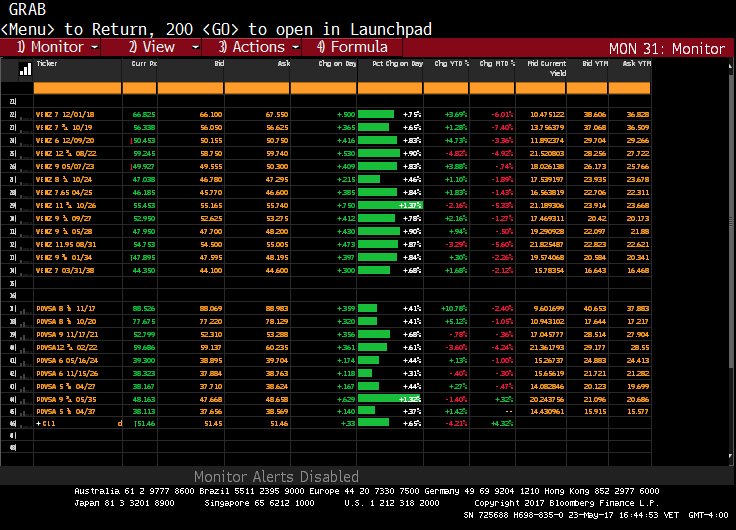Image resolution: width=736 pixels, height=530 pixels.
Task: Click the Mid Current Yield column header
Action: tap(543, 68)
